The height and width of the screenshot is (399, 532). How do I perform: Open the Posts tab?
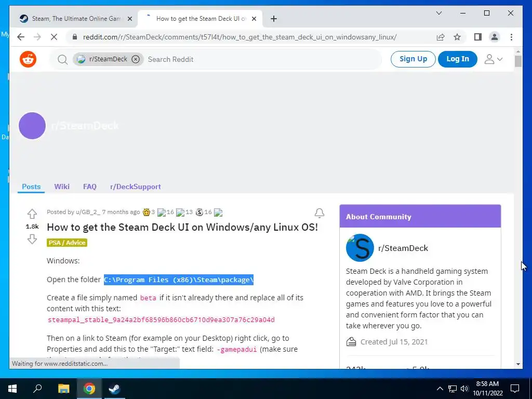(31, 187)
